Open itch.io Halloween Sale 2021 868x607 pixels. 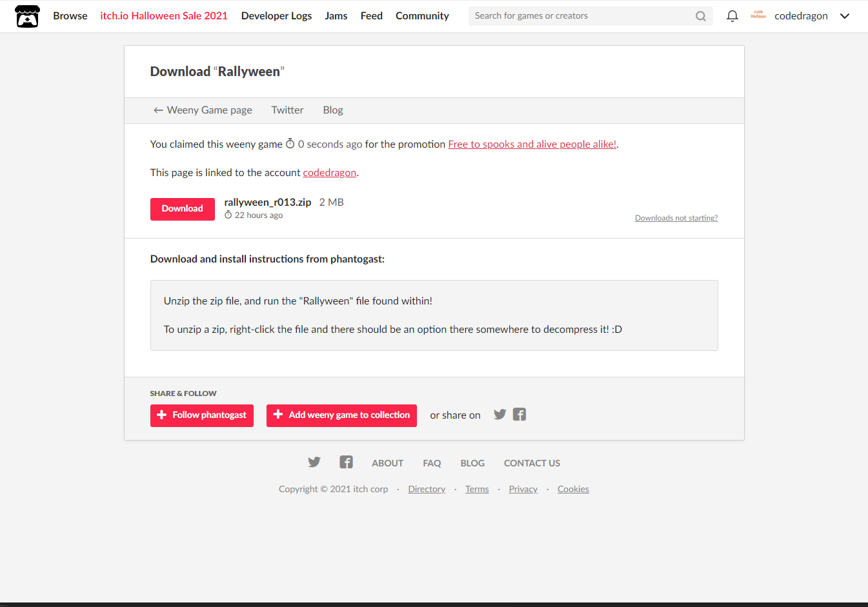pyautogui.click(x=164, y=16)
